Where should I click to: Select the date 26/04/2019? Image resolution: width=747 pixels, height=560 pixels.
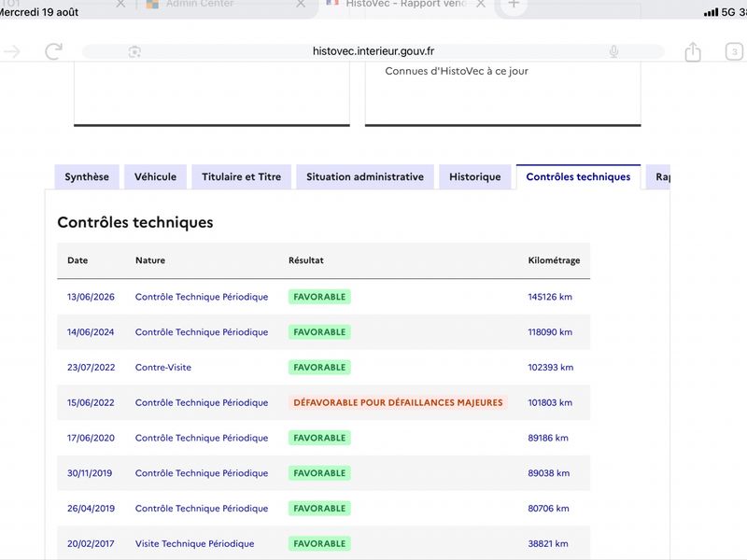(x=91, y=508)
